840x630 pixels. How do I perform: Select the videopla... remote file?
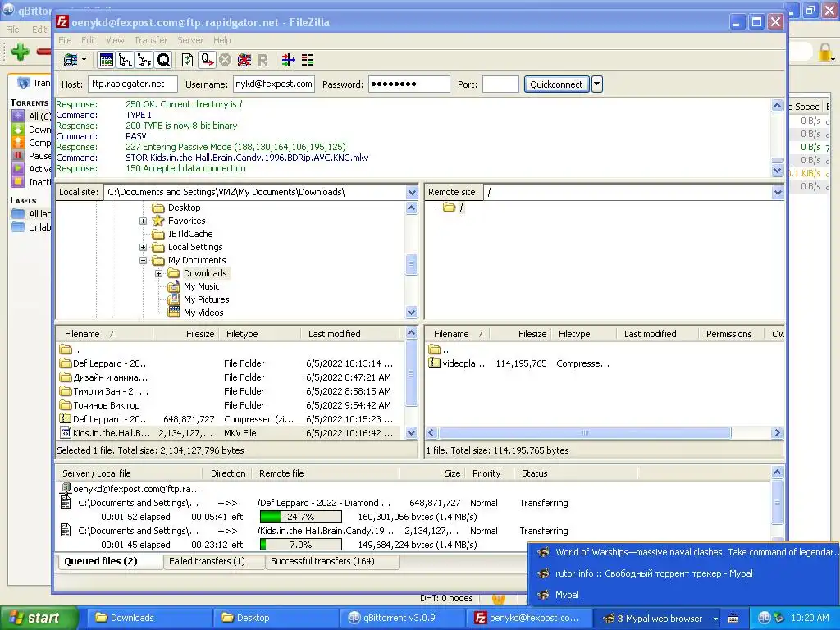605,363
